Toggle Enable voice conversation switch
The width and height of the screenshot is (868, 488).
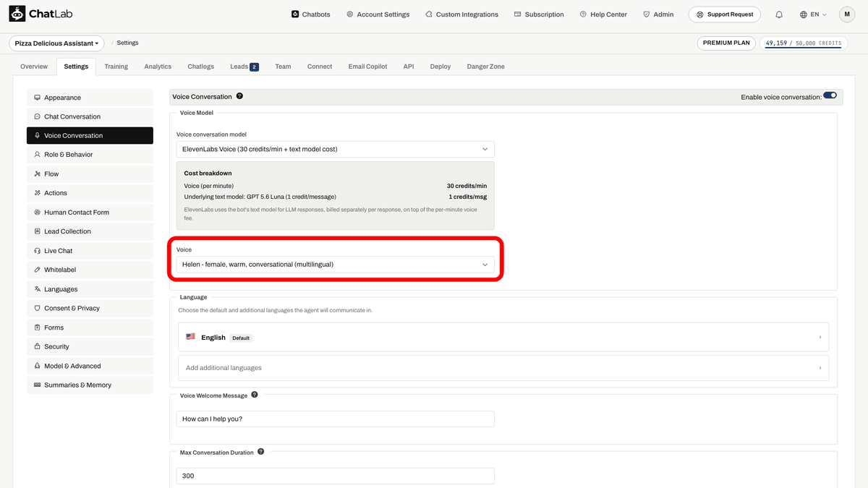[x=830, y=95]
